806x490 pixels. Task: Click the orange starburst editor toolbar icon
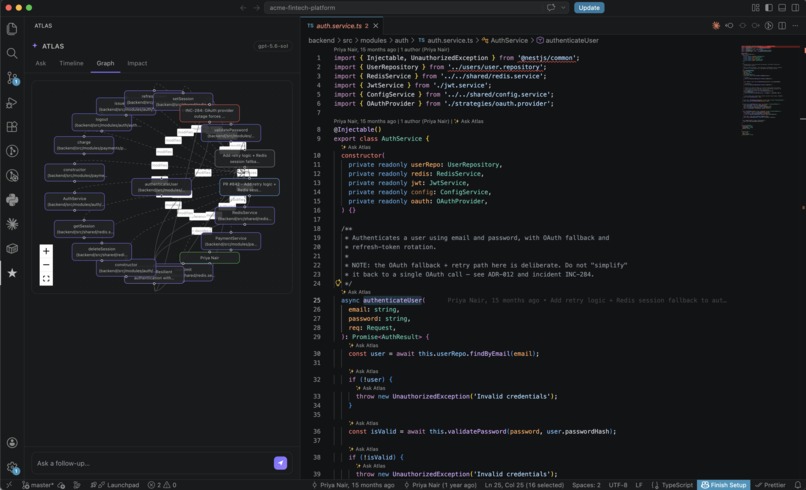716,26
